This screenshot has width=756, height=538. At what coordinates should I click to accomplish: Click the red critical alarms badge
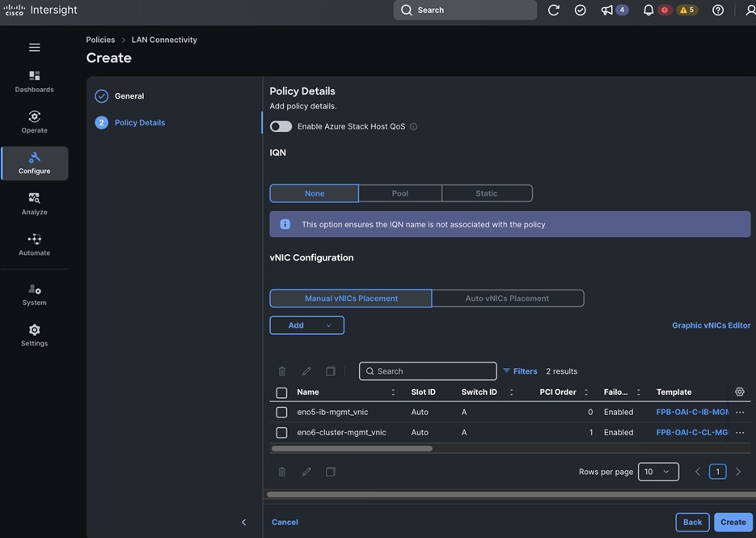pyautogui.click(x=665, y=11)
